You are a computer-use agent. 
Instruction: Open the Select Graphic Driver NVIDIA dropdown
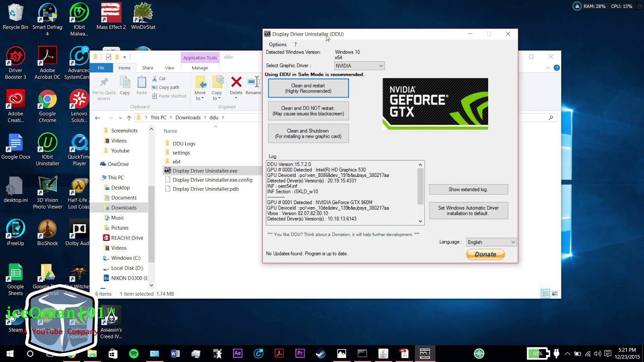tap(359, 66)
